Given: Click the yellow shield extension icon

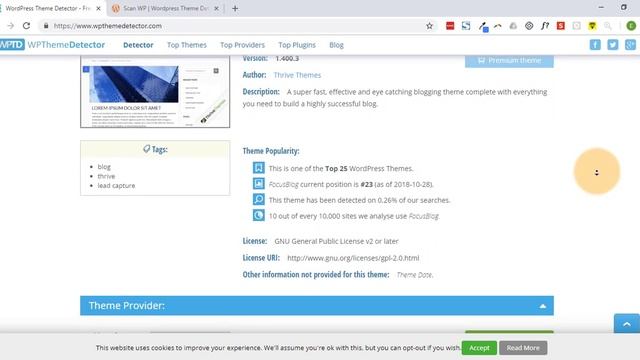Looking at the screenshot, I should point(592,26).
